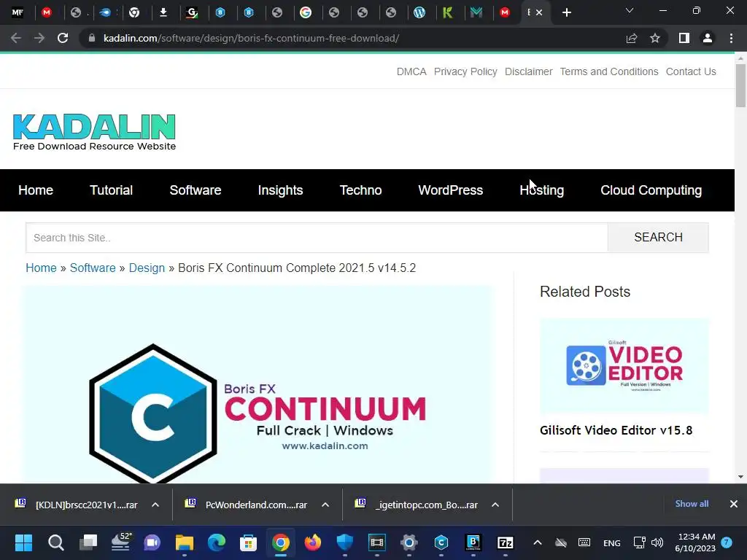Open Microsoft Store from taskbar
Viewport: 747px width, 560px height.
tap(248, 542)
